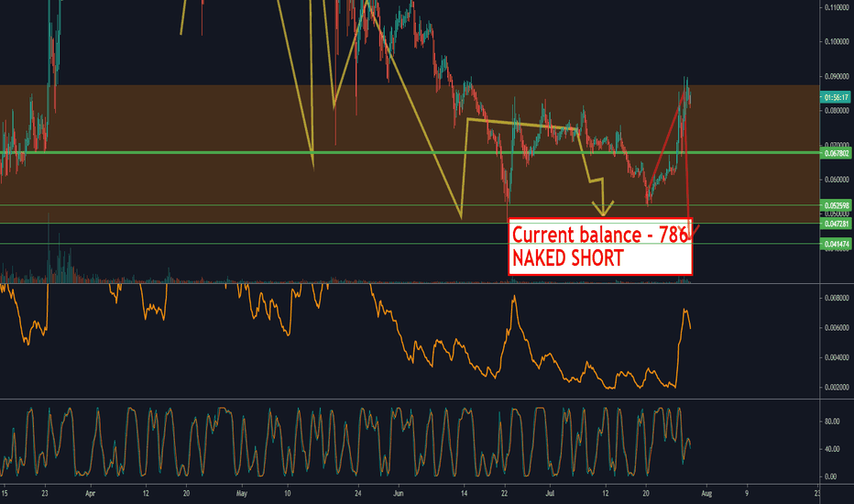
Task: Click the 0.060000 price axis label
Action: click(x=837, y=180)
